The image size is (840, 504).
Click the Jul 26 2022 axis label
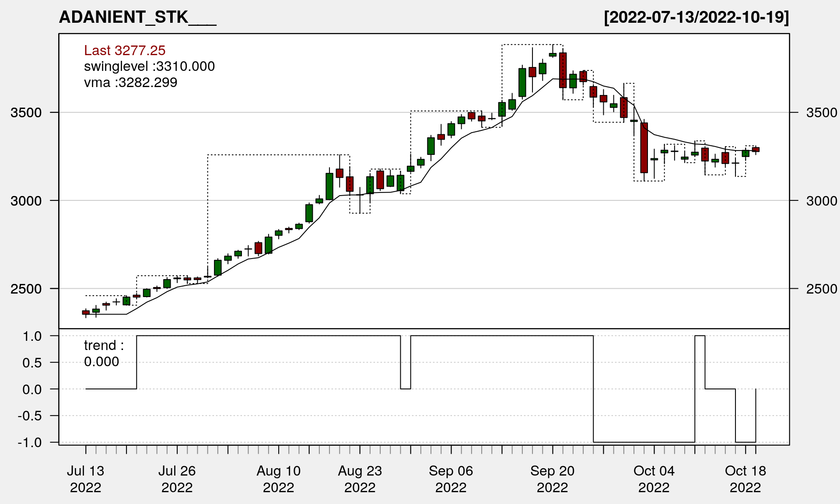177,479
